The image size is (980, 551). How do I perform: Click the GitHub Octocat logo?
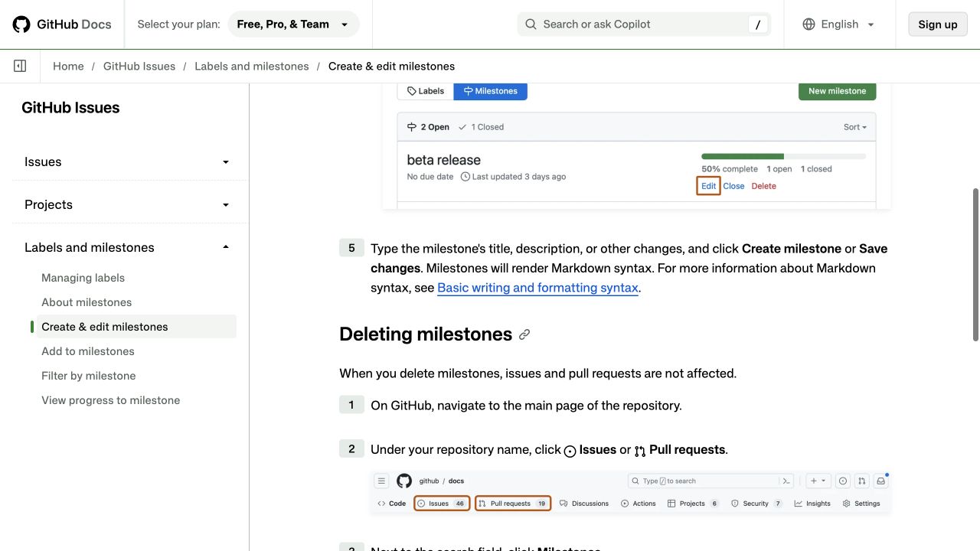[21, 24]
